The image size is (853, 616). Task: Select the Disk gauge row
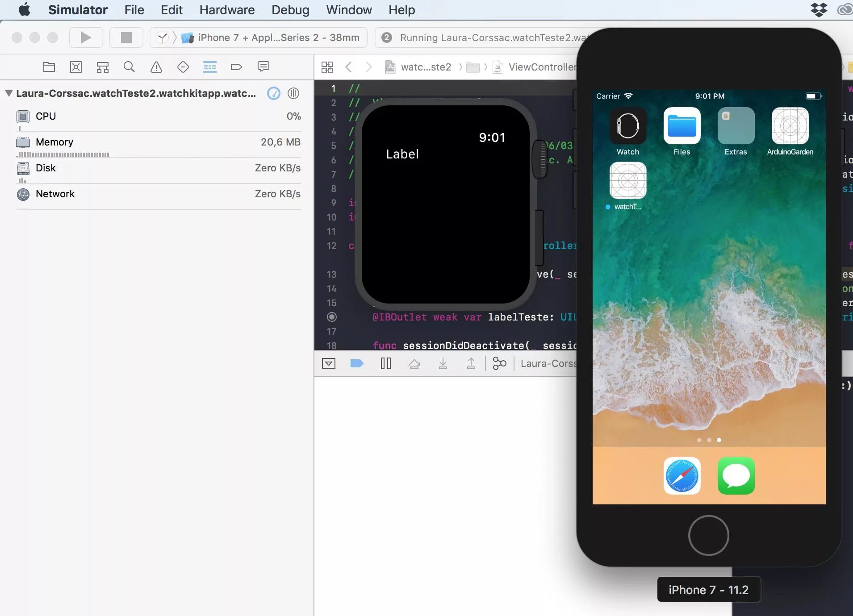(x=159, y=171)
